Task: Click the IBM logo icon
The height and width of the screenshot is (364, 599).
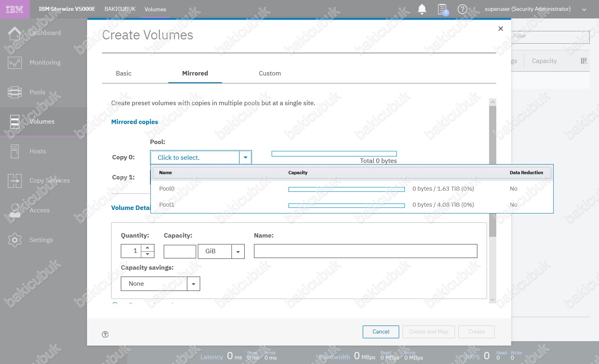Action: pyautogui.click(x=14, y=9)
